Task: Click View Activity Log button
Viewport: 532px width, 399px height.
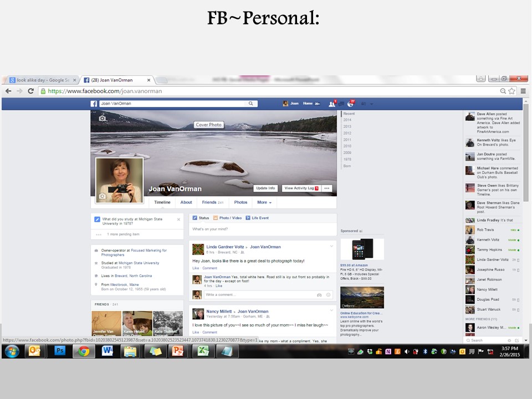Action: 301,188
